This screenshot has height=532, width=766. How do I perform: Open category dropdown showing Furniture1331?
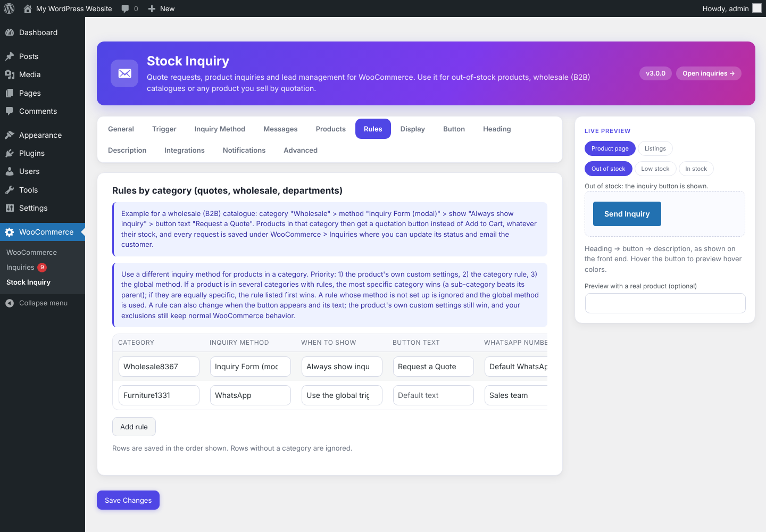pos(159,395)
